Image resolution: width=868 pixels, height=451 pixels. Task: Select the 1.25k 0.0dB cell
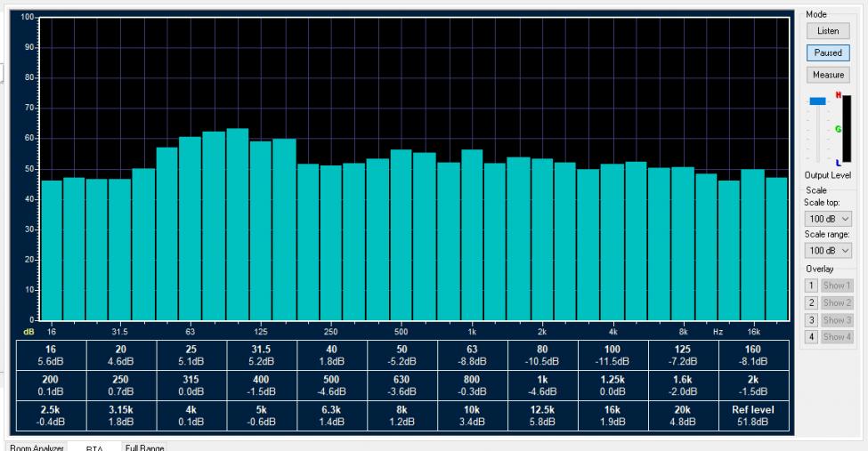pos(613,385)
